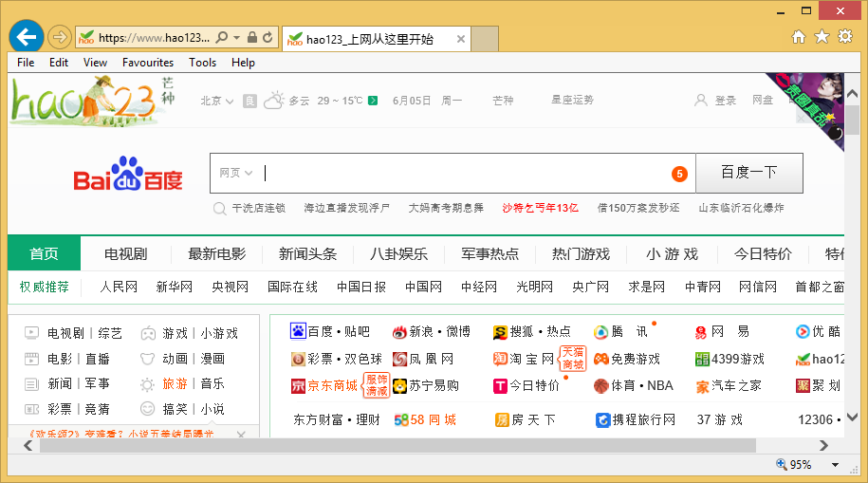
Task: Refresh the page with reload icon
Action: click(x=268, y=38)
